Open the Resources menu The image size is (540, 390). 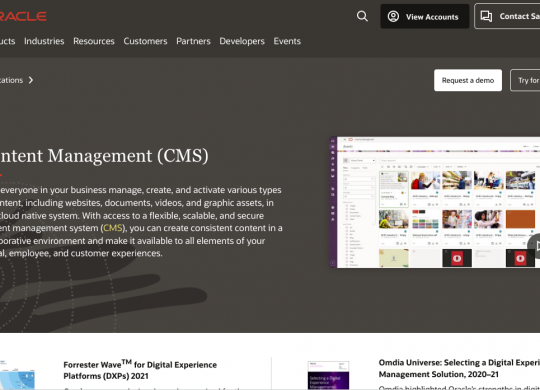click(x=94, y=41)
